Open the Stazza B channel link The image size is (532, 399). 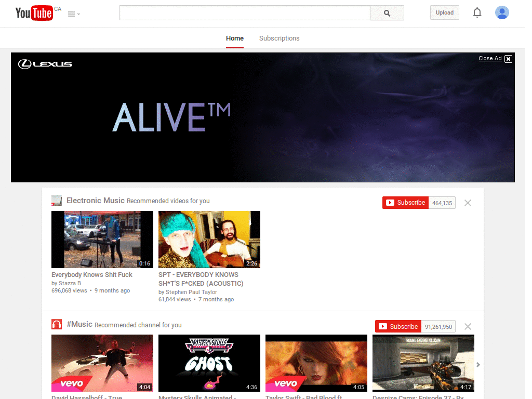click(x=70, y=283)
